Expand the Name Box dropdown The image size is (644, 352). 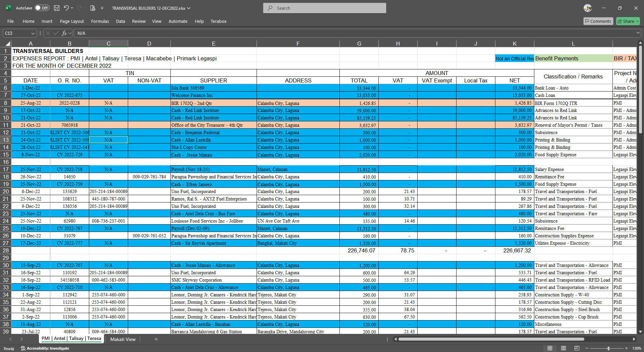click(x=33, y=33)
